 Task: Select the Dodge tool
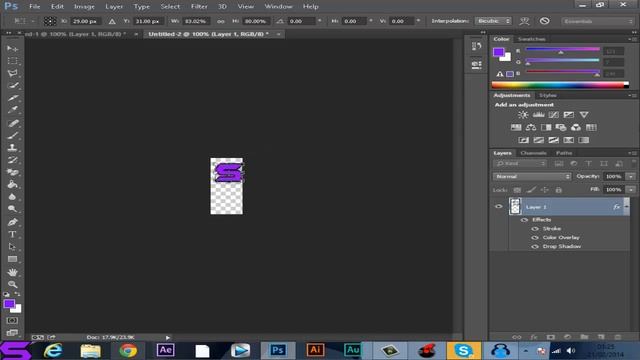(x=12, y=209)
